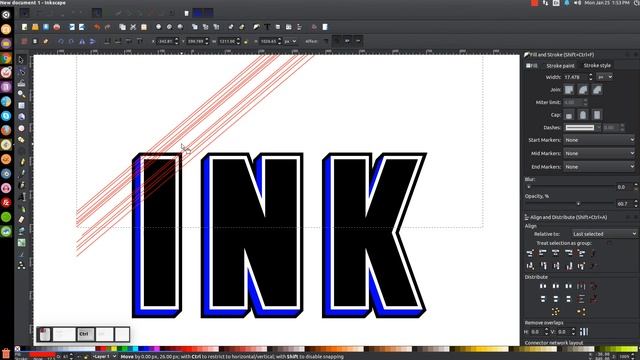The image size is (640, 360).
Task: Open the px unit dropdown in the controls bar
Action: 290,41
